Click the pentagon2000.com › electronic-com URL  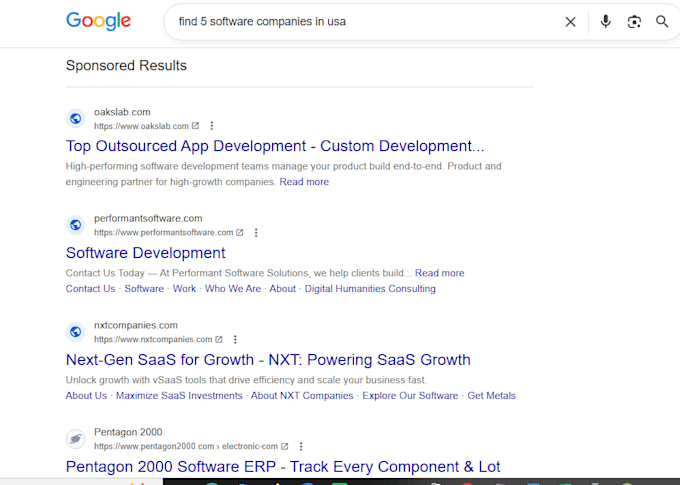186,446
